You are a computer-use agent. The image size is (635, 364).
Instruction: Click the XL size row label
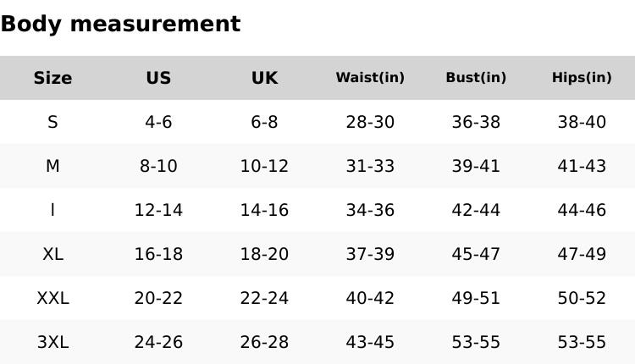(52, 254)
